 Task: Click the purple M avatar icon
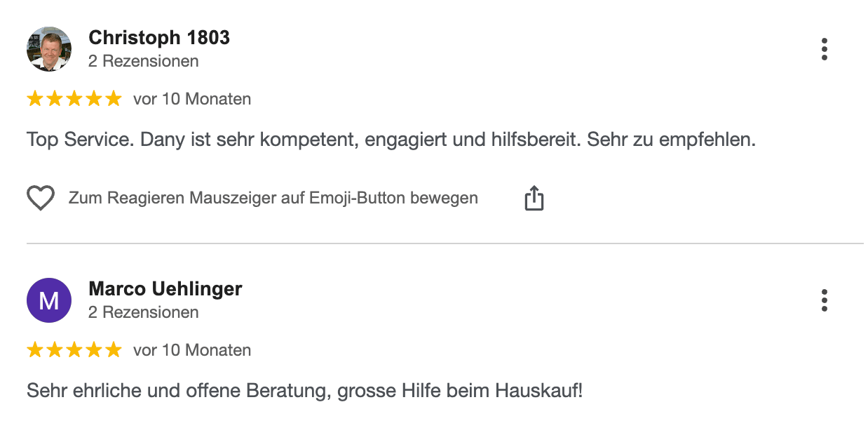[49, 300]
